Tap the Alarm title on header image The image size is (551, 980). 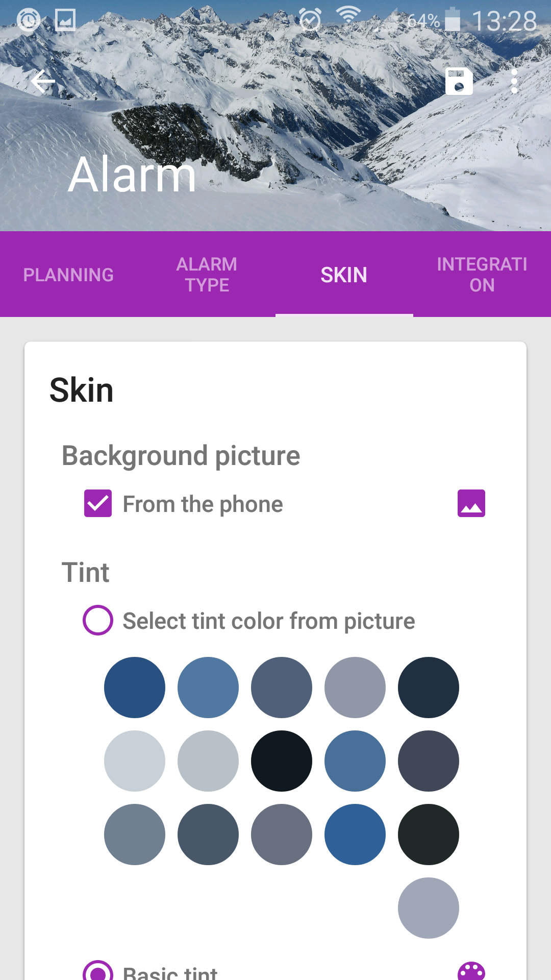coord(133,175)
